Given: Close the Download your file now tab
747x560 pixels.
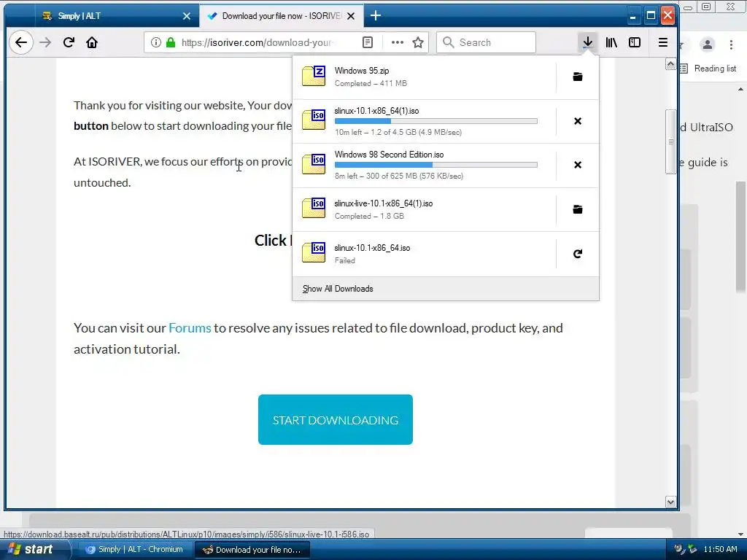Looking at the screenshot, I should [x=351, y=16].
